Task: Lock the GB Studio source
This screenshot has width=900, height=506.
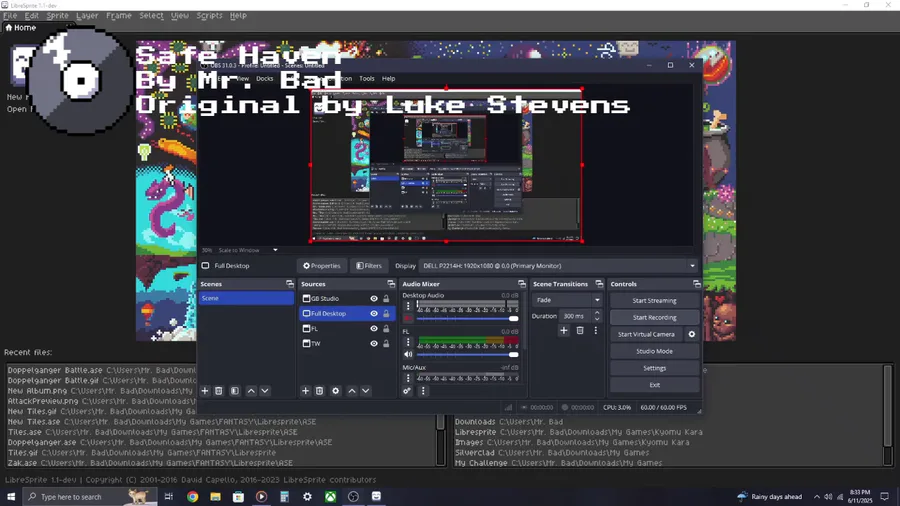Action: (x=386, y=299)
